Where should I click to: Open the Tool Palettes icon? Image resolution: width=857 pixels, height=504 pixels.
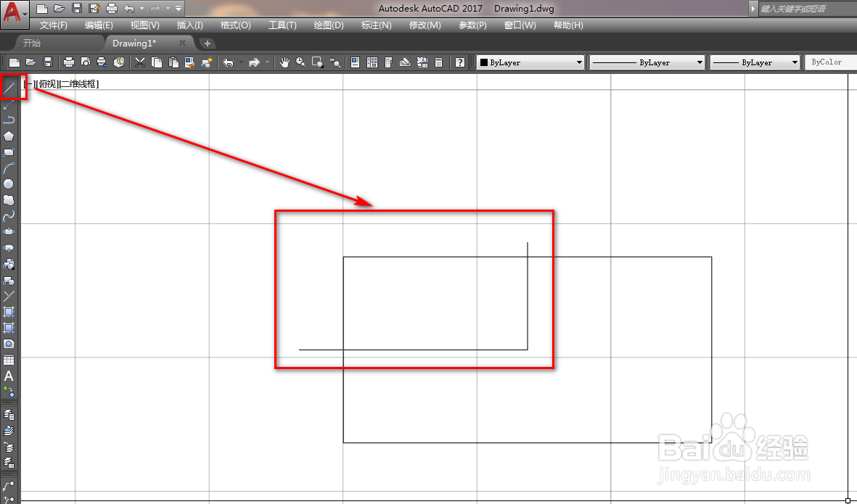pyautogui.click(x=389, y=62)
